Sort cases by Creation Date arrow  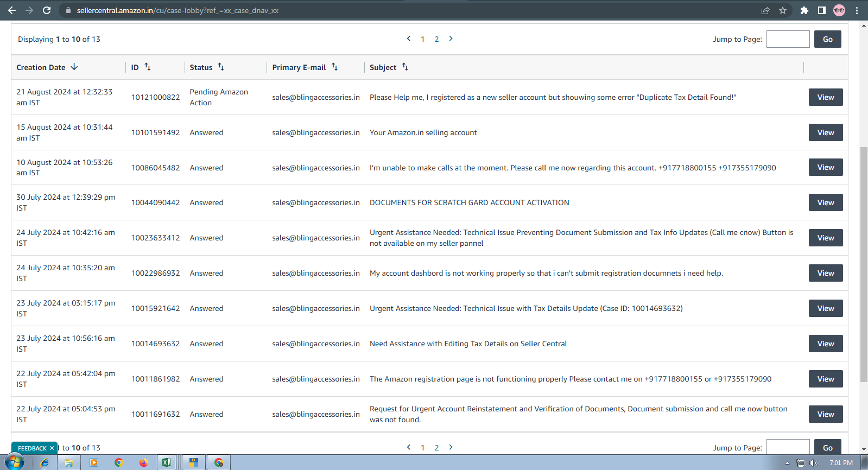tap(74, 67)
